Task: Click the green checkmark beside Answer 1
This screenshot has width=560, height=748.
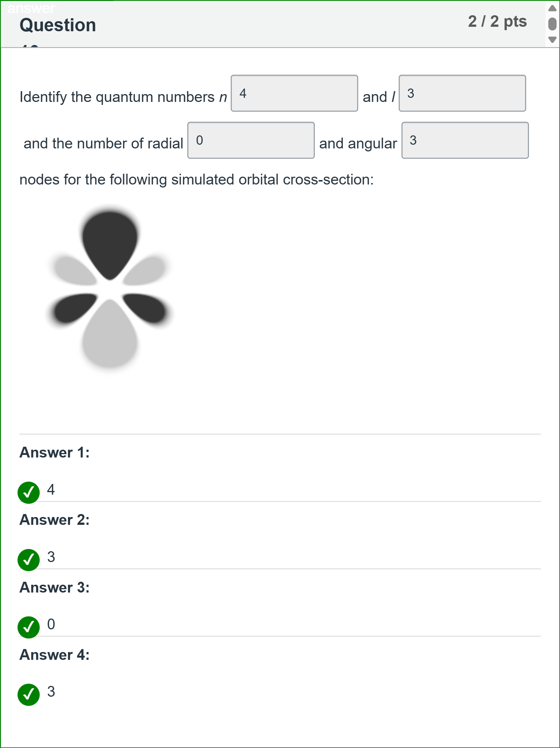Action: click(28, 492)
